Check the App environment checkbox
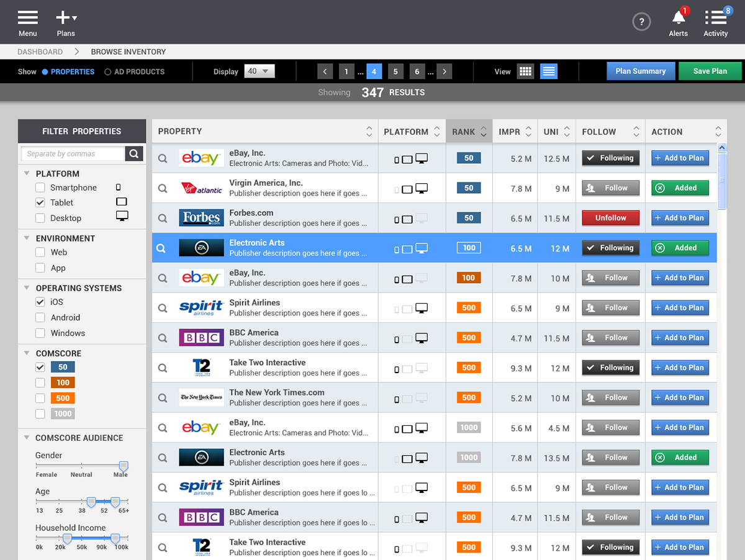This screenshot has width=745, height=560. (40, 268)
